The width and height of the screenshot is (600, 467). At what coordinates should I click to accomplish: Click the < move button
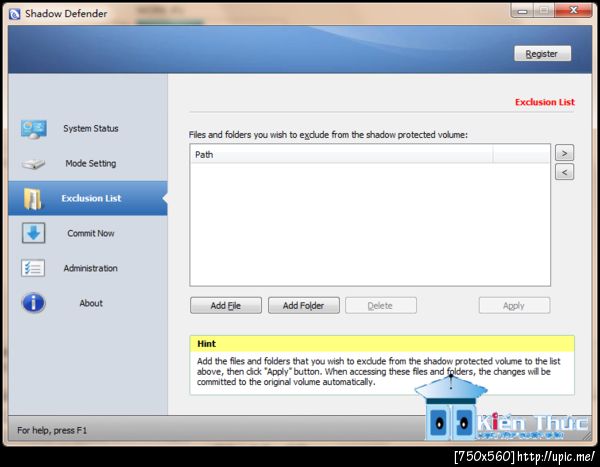(x=564, y=172)
